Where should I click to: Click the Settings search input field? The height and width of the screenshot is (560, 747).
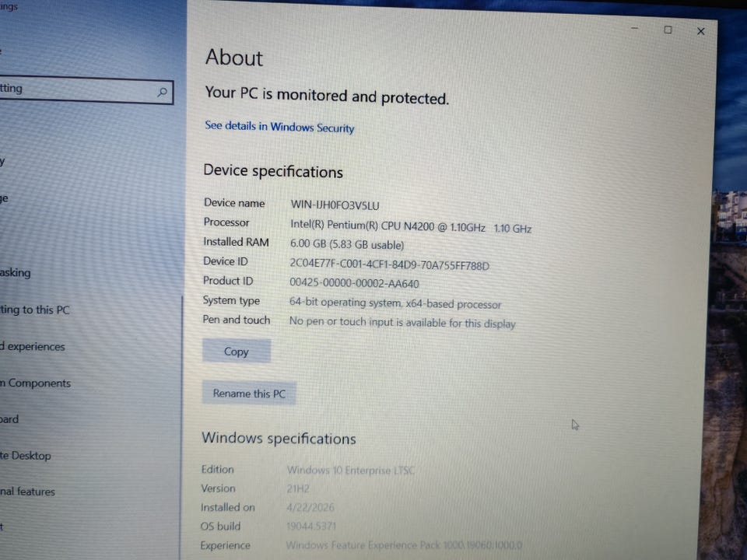tap(86, 90)
